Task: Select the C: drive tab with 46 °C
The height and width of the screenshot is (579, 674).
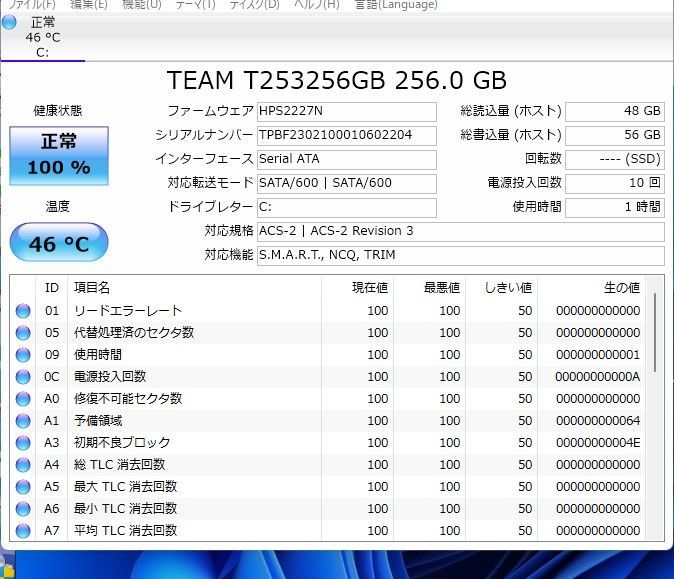Action: 43,38
